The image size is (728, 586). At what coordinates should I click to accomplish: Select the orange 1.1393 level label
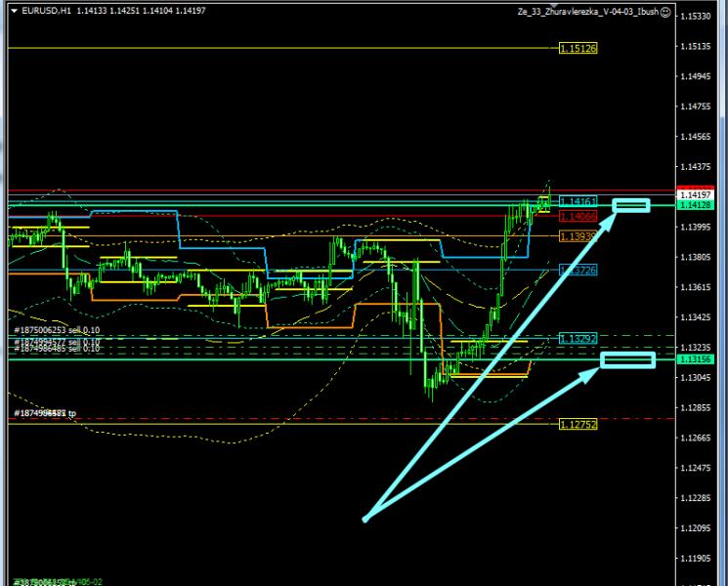coord(578,236)
